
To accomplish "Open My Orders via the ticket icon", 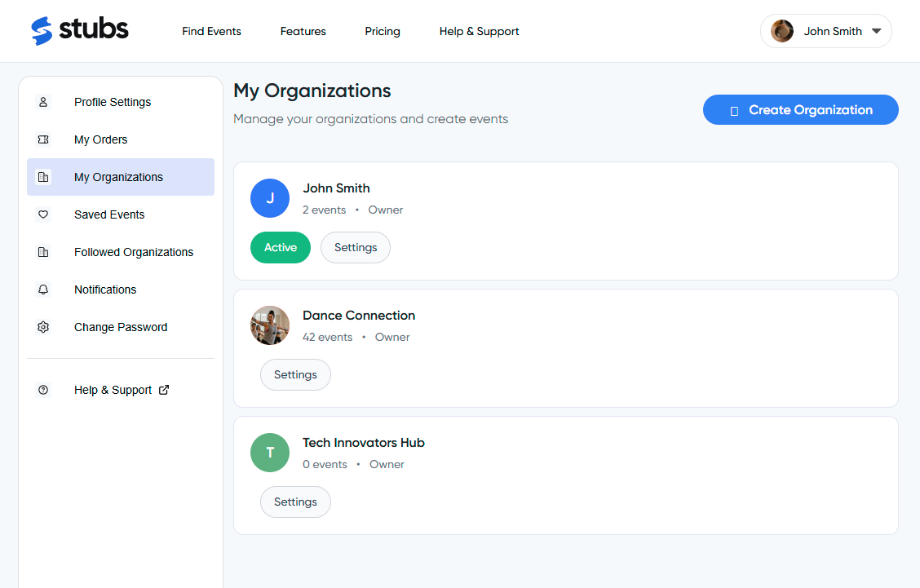I will coord(42,139).
